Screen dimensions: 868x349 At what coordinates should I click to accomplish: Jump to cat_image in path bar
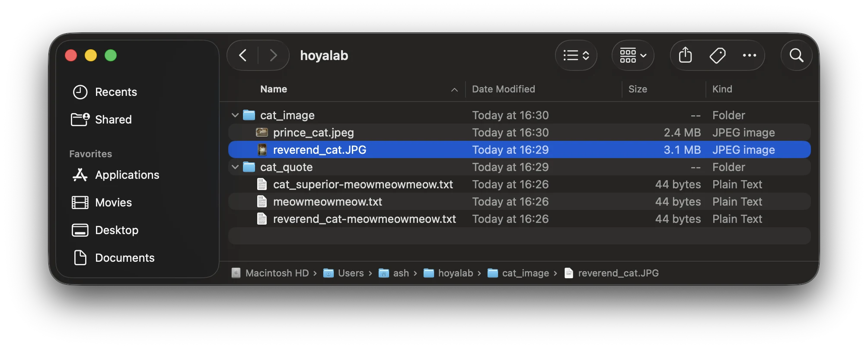click(518, 273)
